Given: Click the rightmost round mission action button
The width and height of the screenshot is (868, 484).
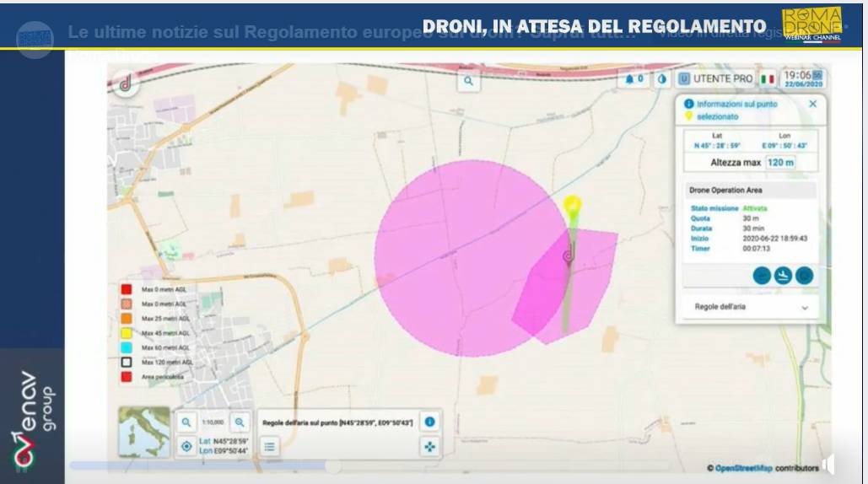Looking at the screenshot, I should click(x=805, y=275).
